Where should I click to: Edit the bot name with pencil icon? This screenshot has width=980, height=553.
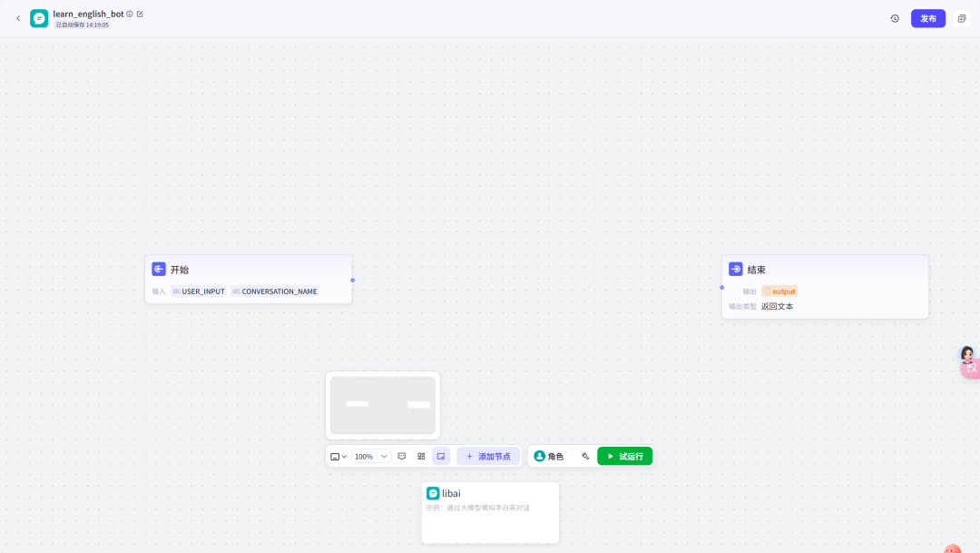click(140, 14)
